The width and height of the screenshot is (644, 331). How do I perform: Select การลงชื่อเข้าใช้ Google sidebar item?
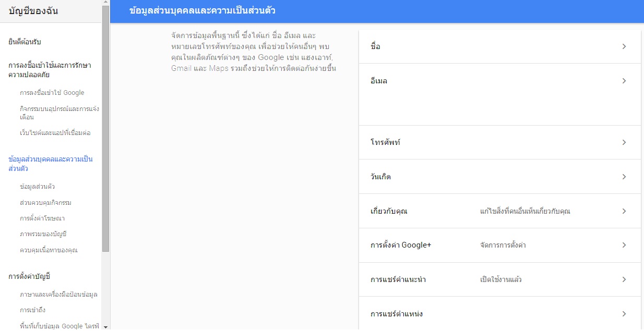pos(52,93)
